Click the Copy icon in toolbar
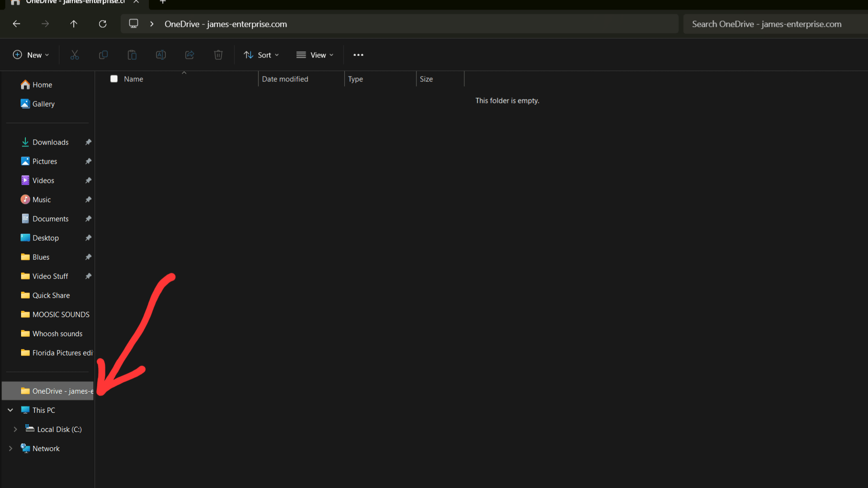868x488 pixels. tap(103, 55)
